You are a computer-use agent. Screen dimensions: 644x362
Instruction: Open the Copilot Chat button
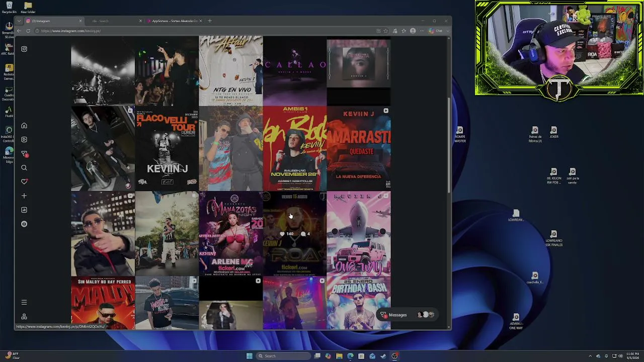pyautogui.click(x=436, y=31)
